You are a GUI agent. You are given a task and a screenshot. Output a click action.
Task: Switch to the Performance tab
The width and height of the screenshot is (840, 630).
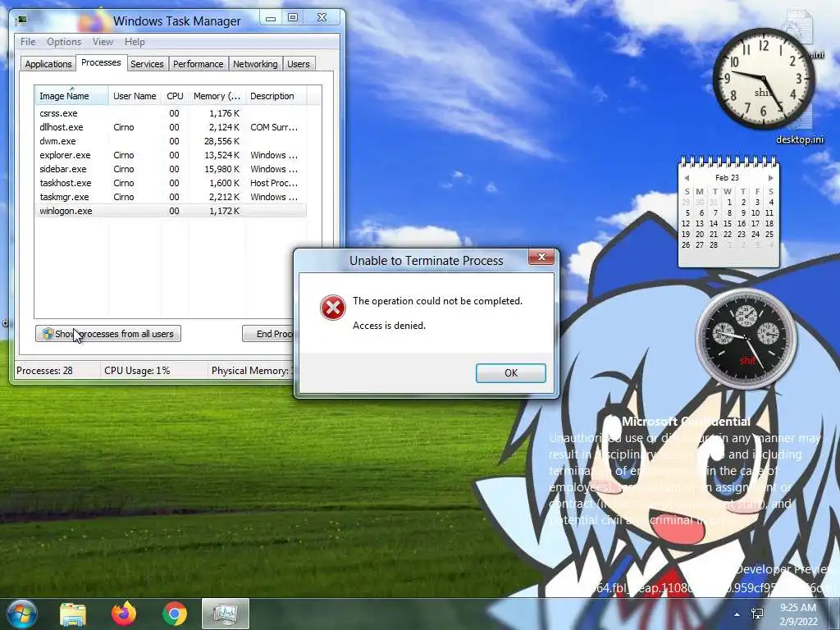(x=199, y=64)
